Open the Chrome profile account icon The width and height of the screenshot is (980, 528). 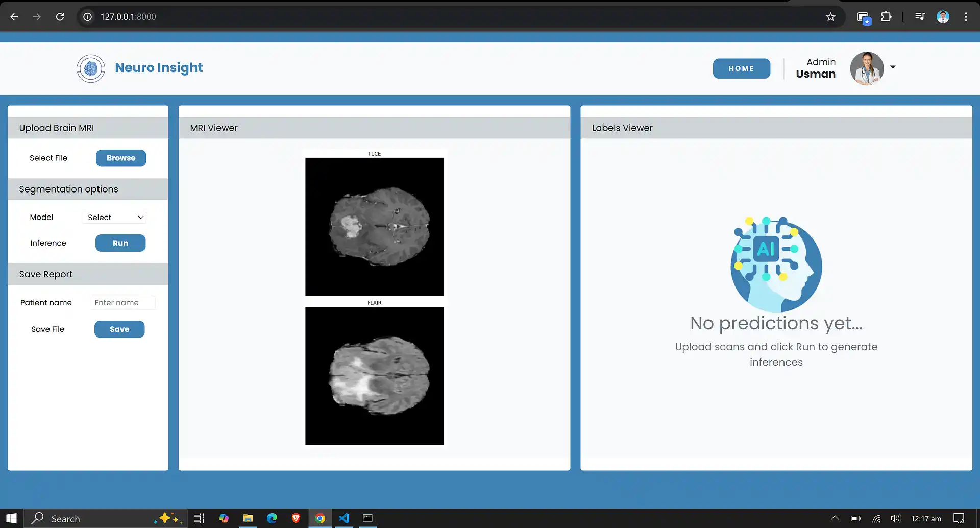click(943, 16)
